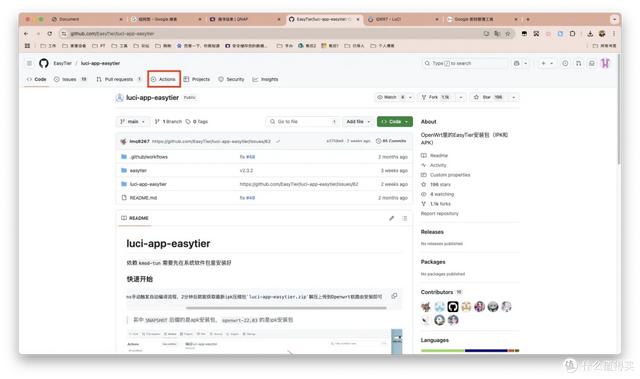Viewport: 640px width, 379px height.
Task: Expand the Add file dropdown
Action: click(358, 122)
